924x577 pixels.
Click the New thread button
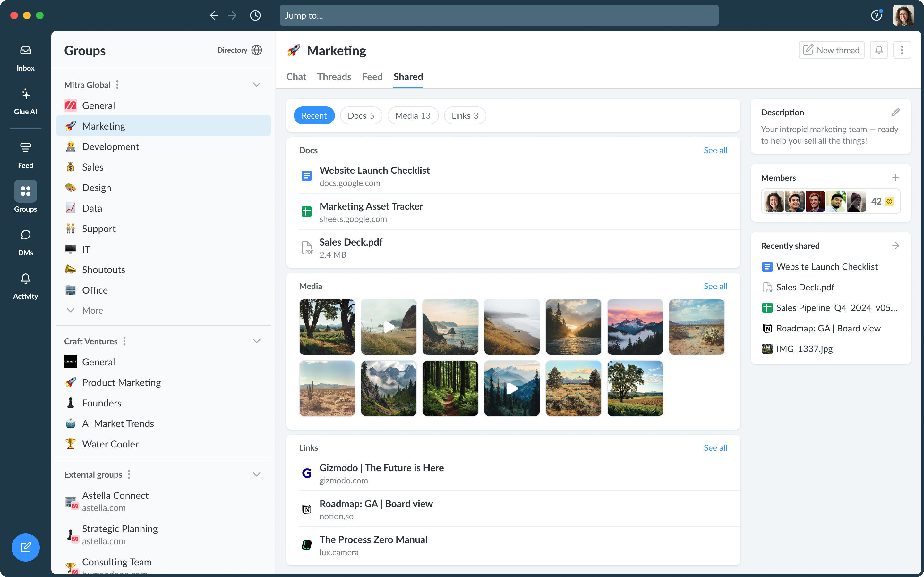click(831, 50)
